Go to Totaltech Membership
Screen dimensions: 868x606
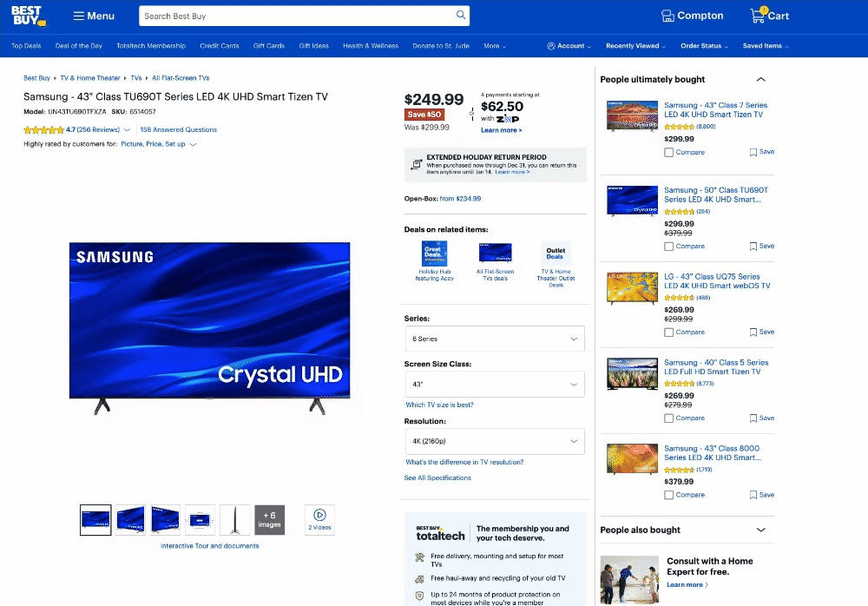151,46
